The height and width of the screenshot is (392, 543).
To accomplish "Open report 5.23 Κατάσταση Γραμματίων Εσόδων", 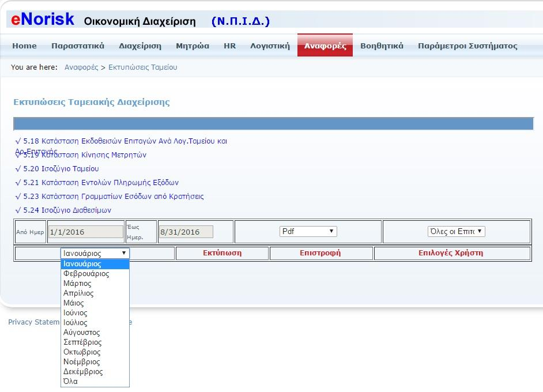I will pos(110,197).
